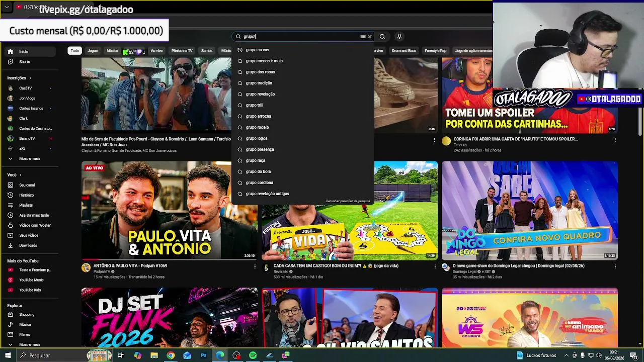Select the Drum and Bass filter chip
Image resolution: width=644 pixels, height=362 pixels.
point(404,51)
